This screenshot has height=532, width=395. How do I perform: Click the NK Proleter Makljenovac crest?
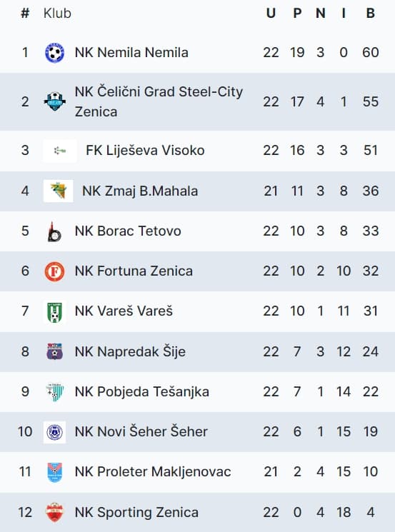point(54,472)
